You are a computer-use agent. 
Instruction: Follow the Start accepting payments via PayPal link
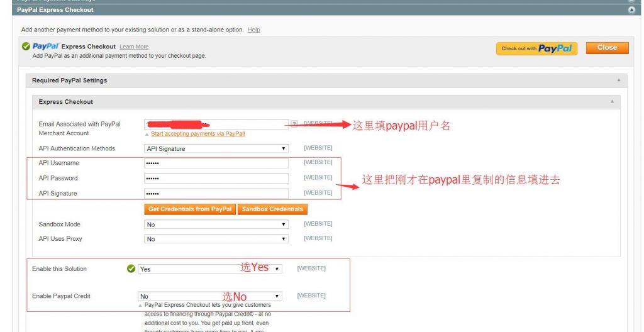(x=197, y=134)
